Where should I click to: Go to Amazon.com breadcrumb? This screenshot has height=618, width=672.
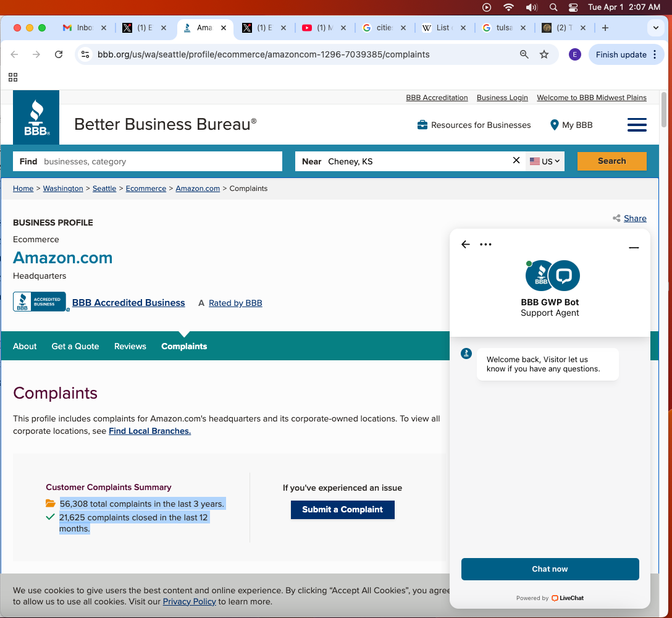pyautogui.click(x=198, y=188)
